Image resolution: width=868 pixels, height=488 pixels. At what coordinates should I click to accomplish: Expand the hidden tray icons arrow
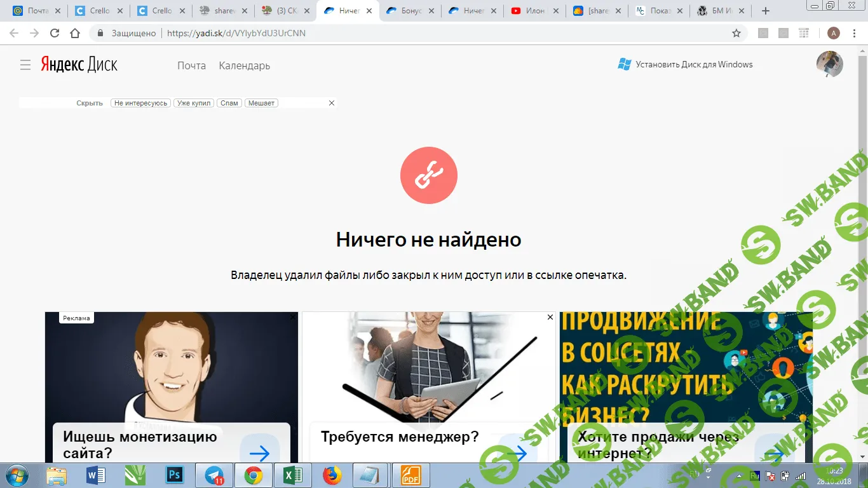[738, 475]
